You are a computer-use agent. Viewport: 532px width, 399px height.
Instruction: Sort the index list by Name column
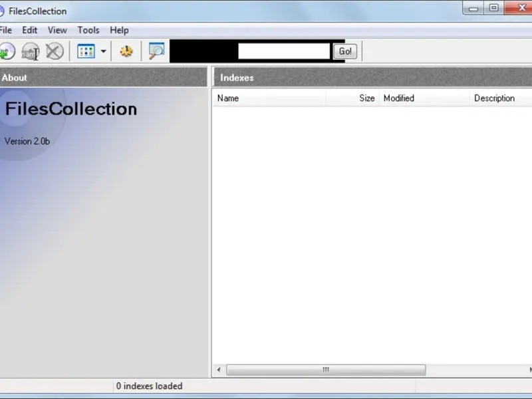click(x=269, y=98)
